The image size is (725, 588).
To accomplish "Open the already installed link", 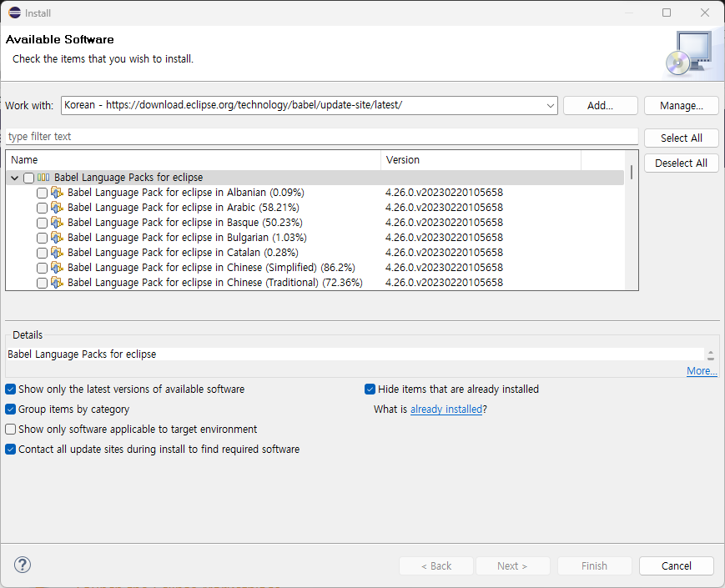I will click(446, 410).
